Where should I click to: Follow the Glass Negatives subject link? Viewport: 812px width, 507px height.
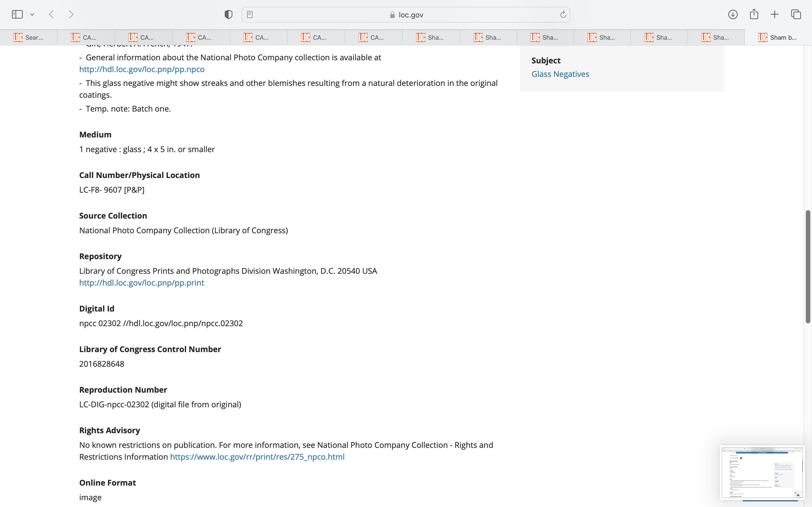(560, 74)
